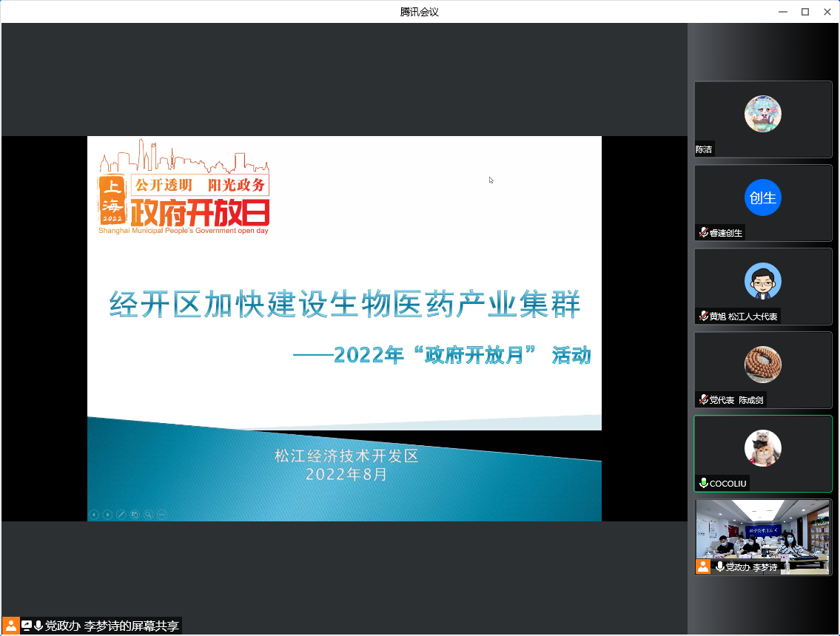Viewport: 840px width, 636px height.
Task: Open 党政办 李梦诗 video thumbnail
Action: pos(762,532)
